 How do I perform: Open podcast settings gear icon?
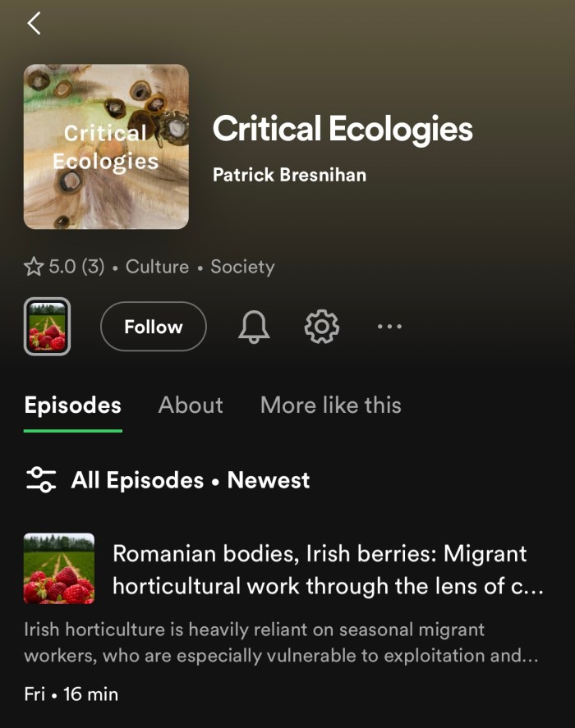tap(322, 327)
